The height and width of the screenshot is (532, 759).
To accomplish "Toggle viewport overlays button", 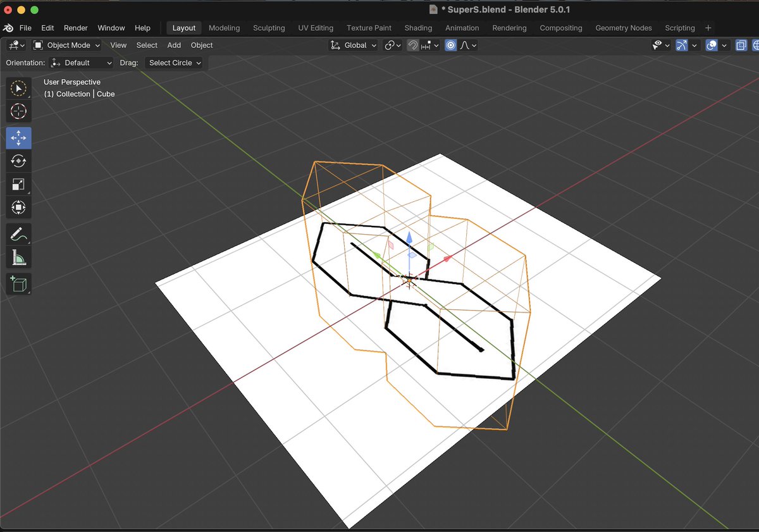I will tap(712, 45).
